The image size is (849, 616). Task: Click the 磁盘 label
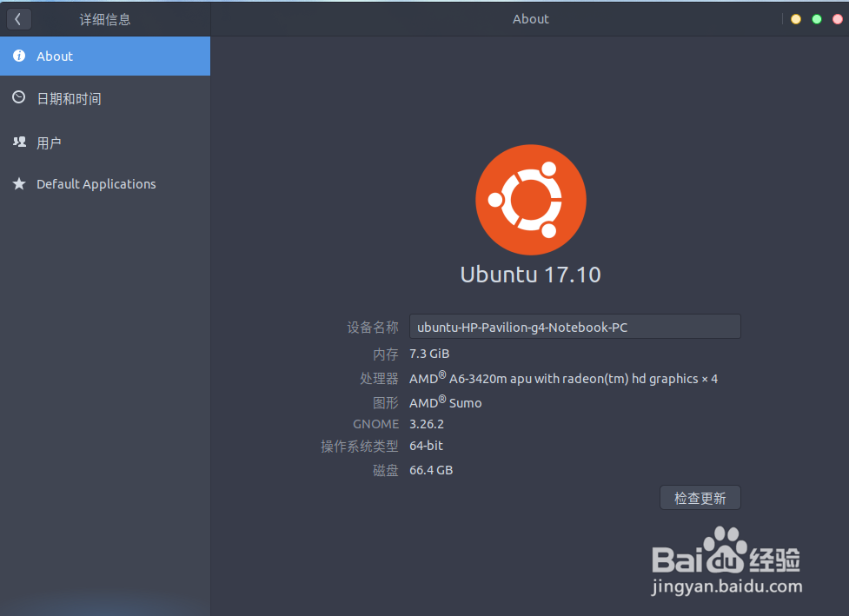386,471
